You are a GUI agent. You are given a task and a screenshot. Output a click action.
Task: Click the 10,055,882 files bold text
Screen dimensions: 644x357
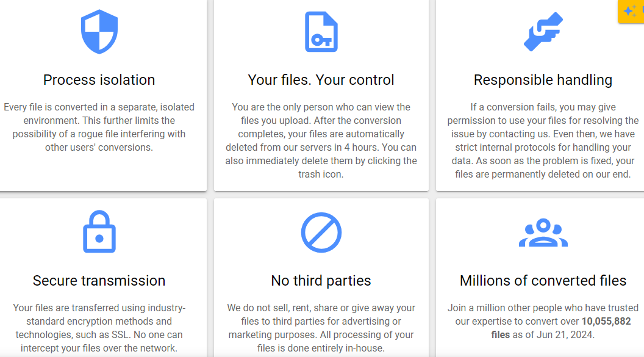pos(561,328)
